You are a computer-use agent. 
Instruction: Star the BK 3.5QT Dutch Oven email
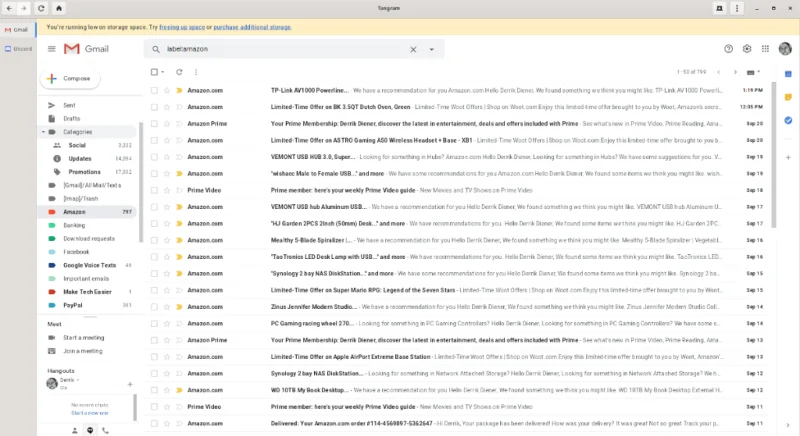click(x=166, y=107)
